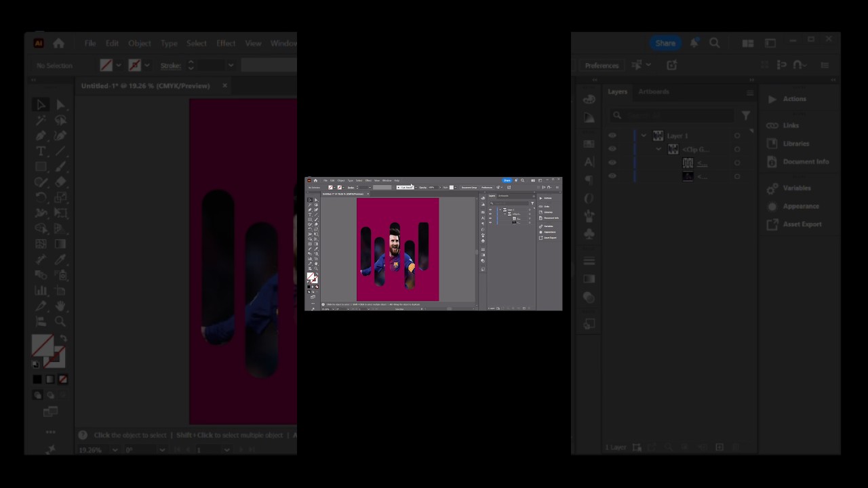Collapse Clip Group tree arrow
The image size is (868, 488).
658,149
